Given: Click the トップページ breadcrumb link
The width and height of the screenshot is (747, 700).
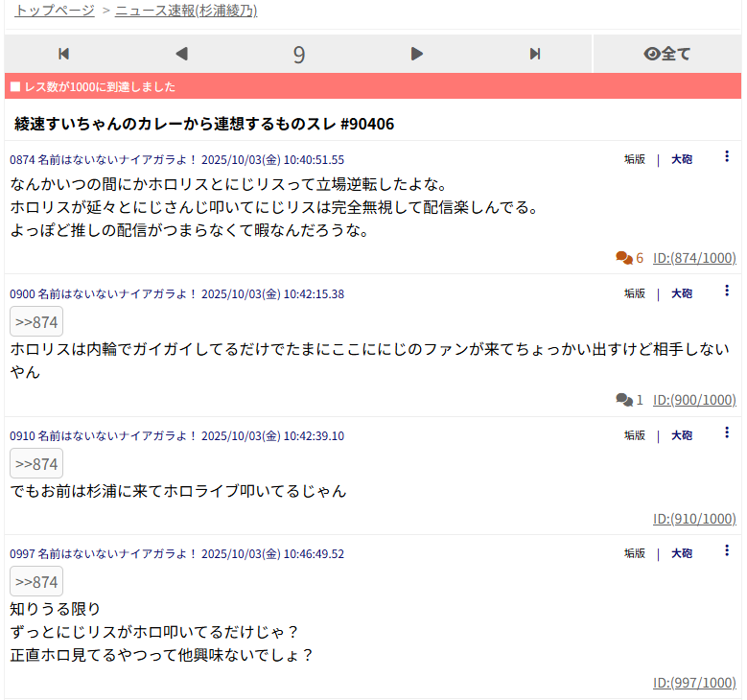Looking at the screenshot, I should click(55, 11).
